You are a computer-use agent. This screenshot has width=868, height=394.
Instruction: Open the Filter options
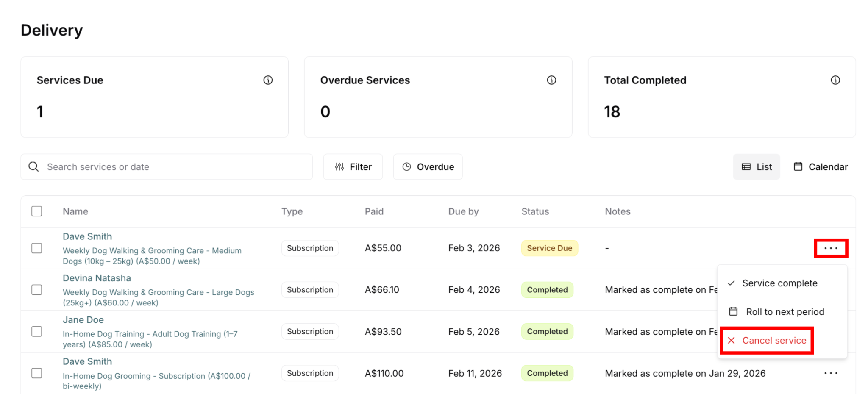click(353, 167)
